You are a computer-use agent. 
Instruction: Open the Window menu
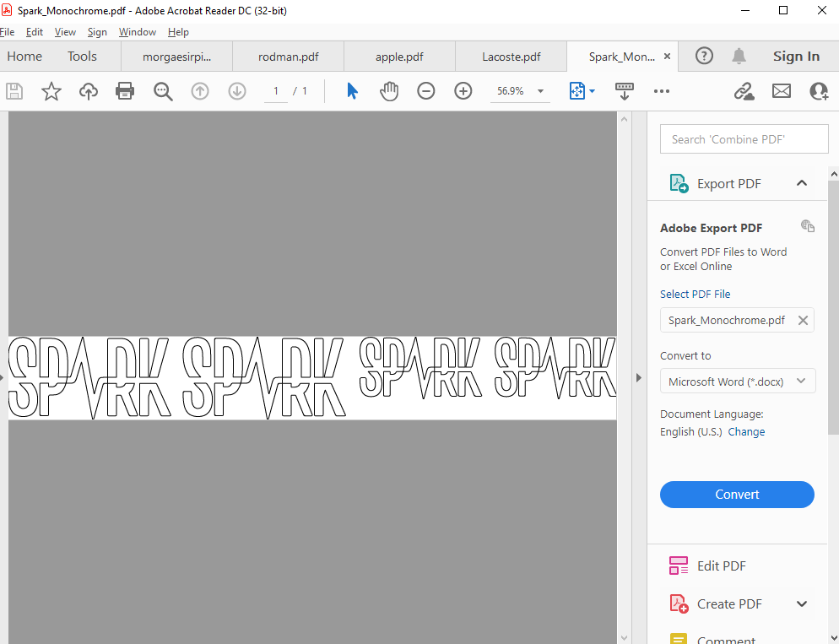tap(138, 32)
